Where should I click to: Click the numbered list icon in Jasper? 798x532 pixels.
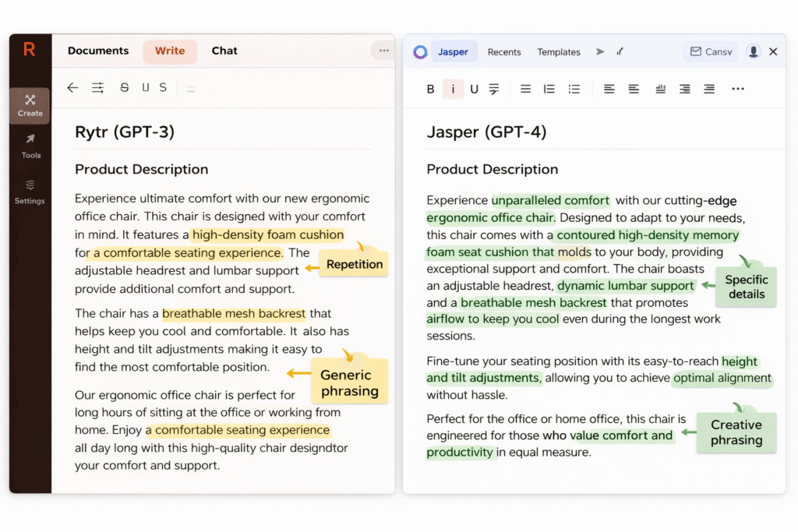[549, 89]
